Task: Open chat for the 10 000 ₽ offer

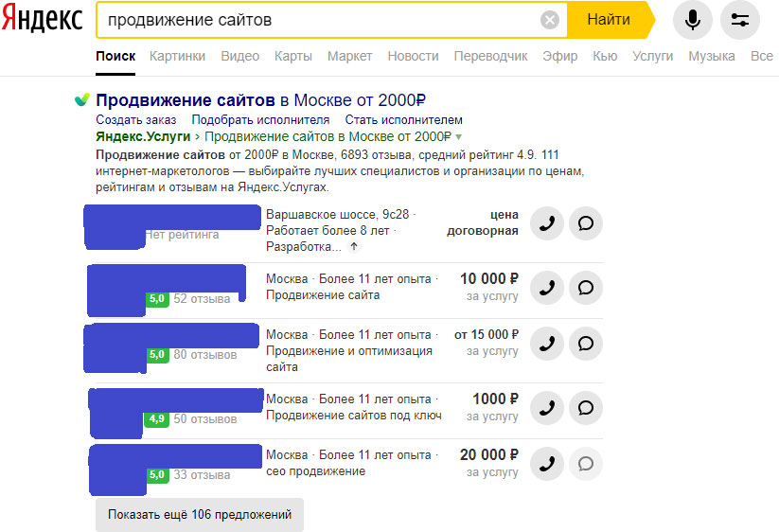Action: [x=586, y=287]
